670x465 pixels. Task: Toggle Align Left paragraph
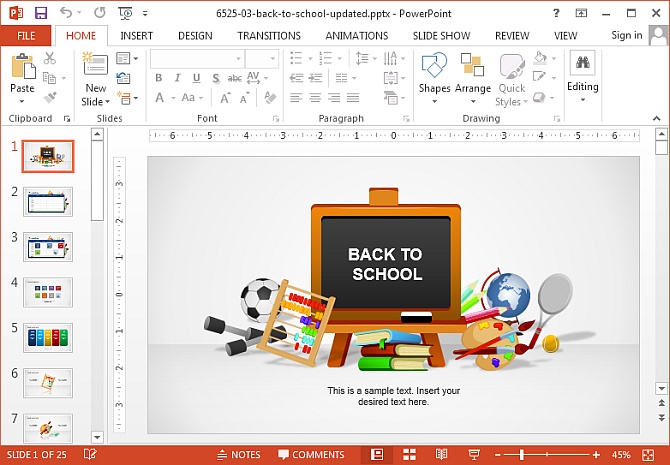click(x=296, y=98)
